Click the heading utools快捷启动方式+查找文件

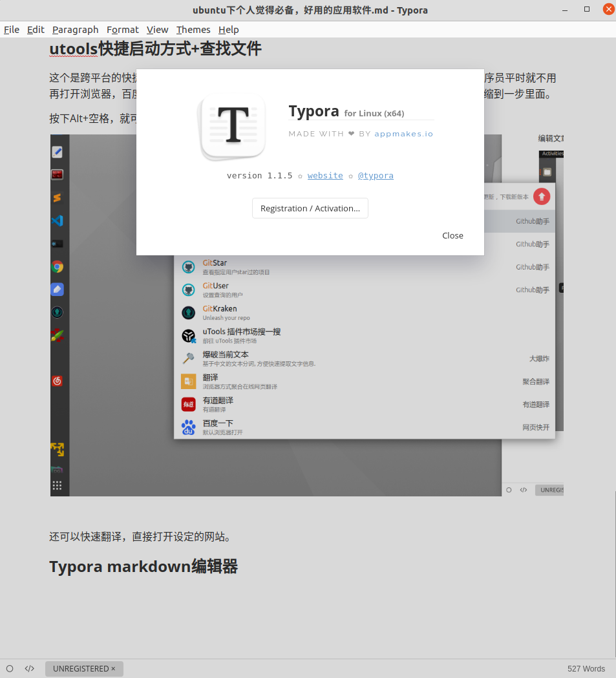click(156, 48)
